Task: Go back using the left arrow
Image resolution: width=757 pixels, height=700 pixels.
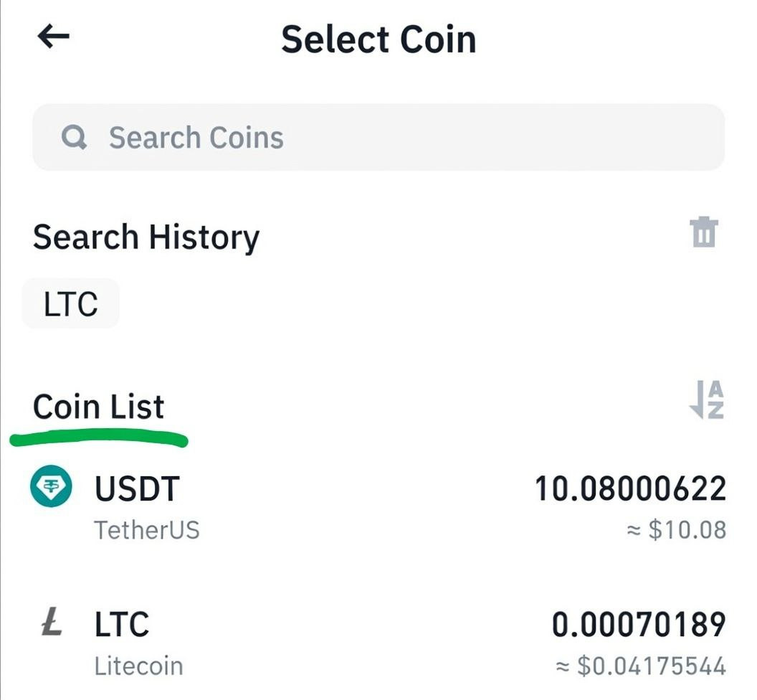Action: (54, 37)
